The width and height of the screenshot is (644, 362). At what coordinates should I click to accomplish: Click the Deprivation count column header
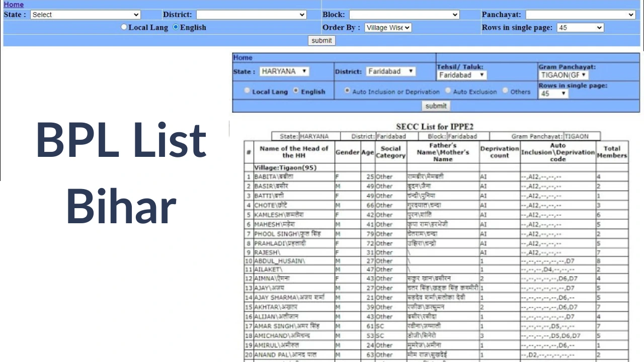tap(500, 152)
